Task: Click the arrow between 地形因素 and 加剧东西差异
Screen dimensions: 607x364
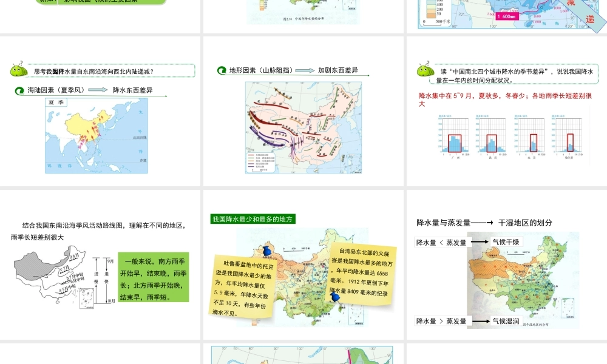Action: tap(305, 70)
